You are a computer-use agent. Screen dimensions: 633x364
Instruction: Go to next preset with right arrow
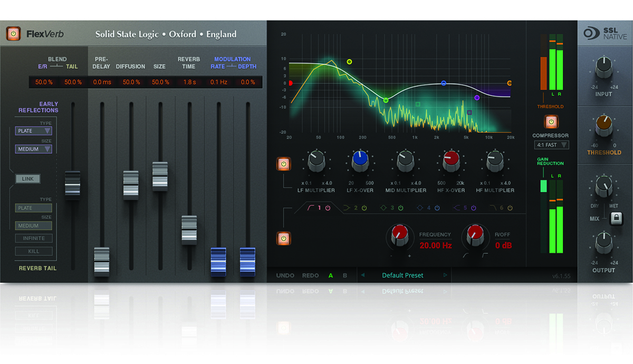(x=445, y=275)
